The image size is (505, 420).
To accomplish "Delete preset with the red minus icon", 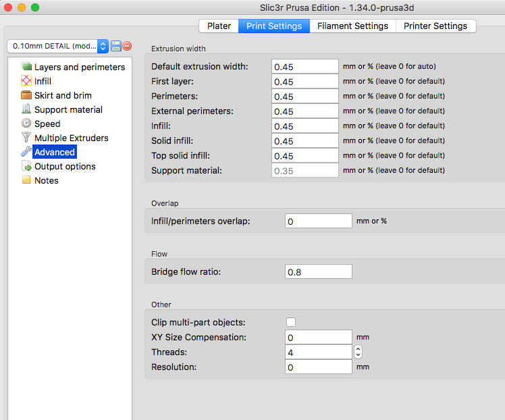I will (x=127, y=46).
